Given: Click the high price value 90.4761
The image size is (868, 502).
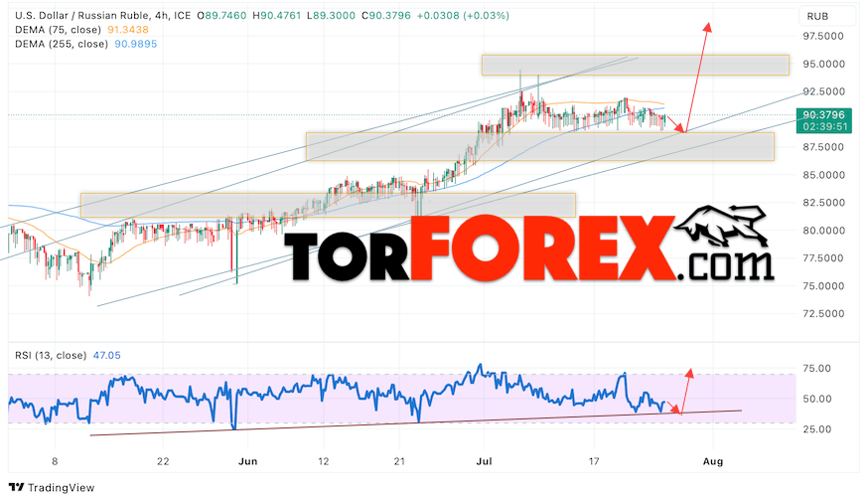Looking at the screenshot, I should click(x=280, y=16).
